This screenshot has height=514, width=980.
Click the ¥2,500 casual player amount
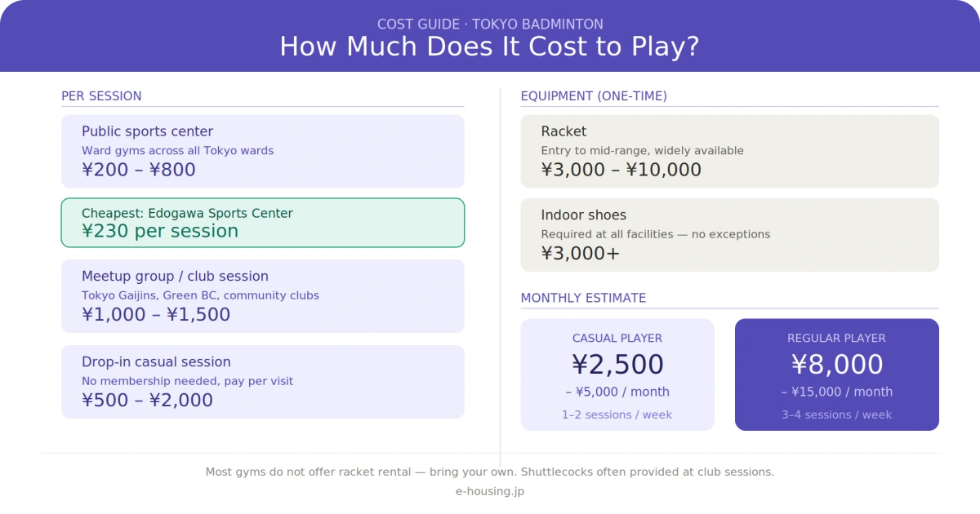617,364
